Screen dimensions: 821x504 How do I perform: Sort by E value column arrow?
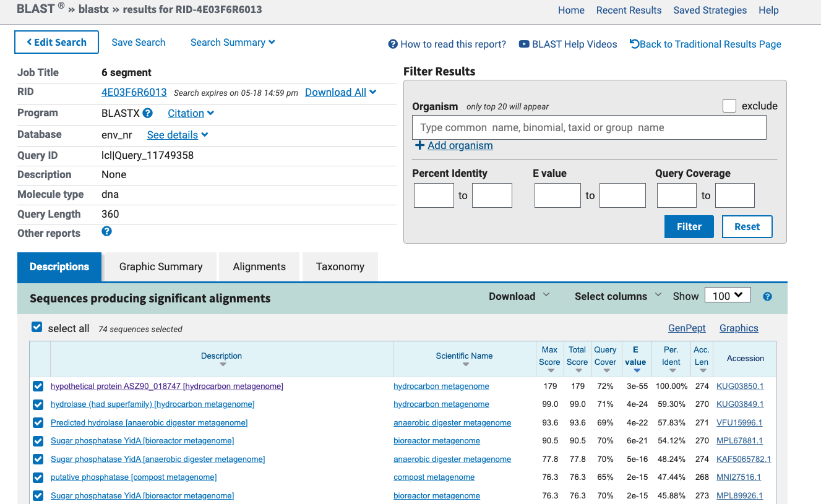(637, 370)
